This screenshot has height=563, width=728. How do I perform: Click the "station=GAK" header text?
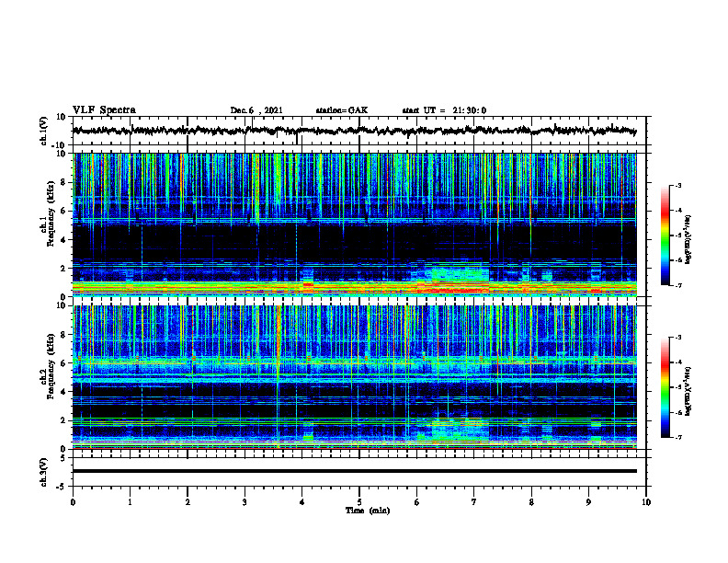pos(342,110)
